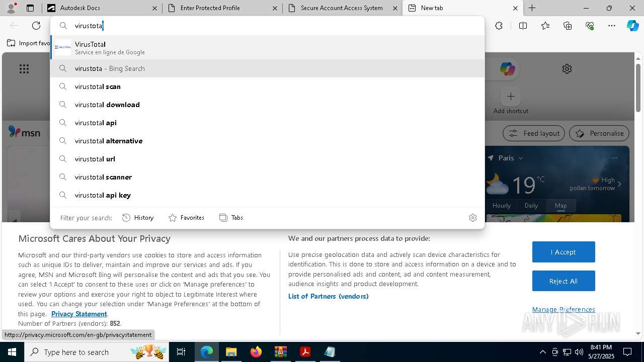
Task: Open Collections icon in toolbar
Action: 568,26
